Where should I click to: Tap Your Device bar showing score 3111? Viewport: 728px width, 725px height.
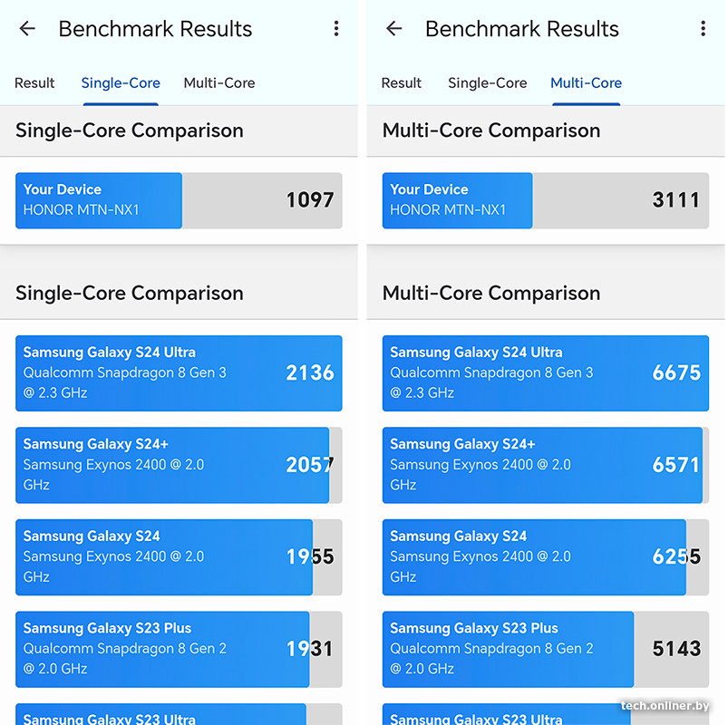[545, 200]
